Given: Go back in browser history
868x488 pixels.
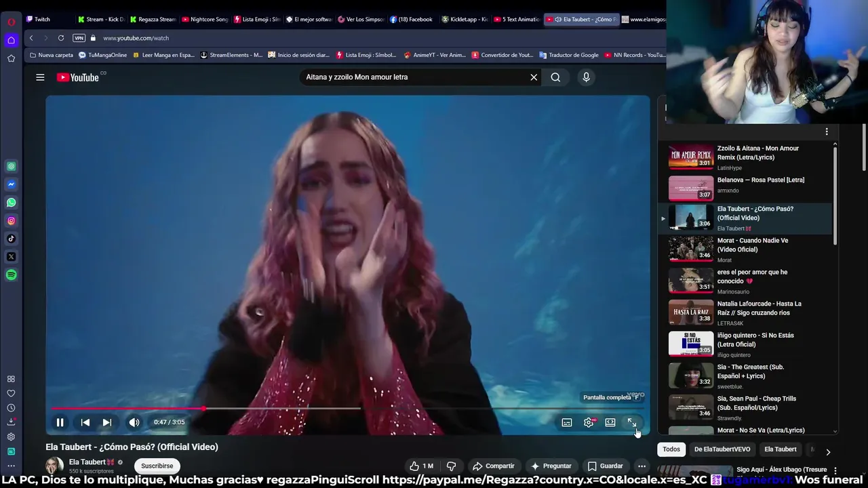Looking at the screenshot, I should coord(31,38).
